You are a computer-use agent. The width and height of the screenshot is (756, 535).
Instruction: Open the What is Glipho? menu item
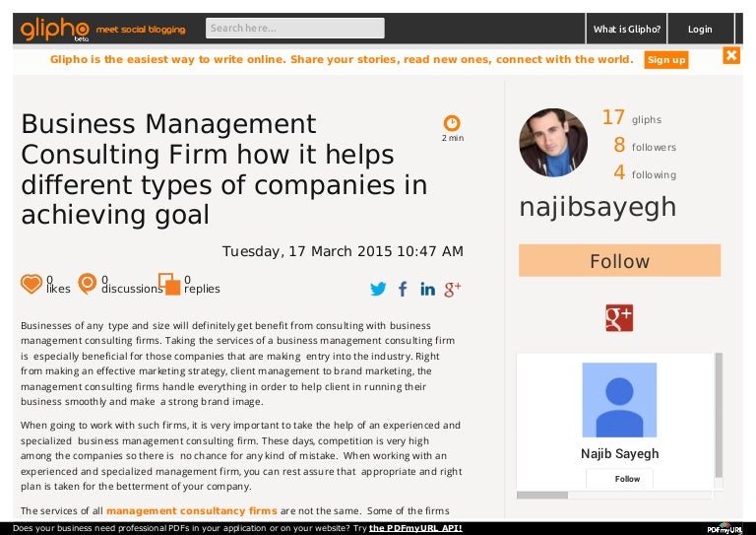click(x=626, y=29)
